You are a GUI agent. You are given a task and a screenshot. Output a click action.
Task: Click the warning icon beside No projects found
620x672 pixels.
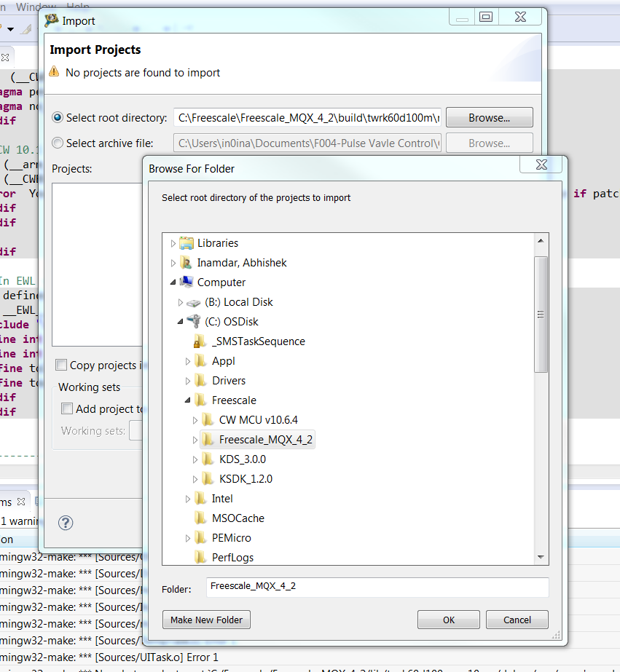54,71
